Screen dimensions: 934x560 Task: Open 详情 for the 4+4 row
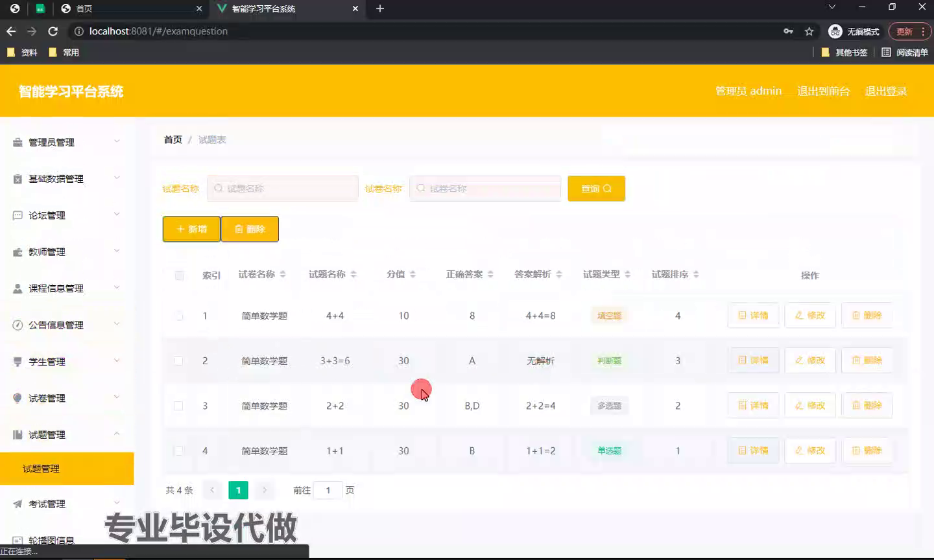point(753,315)
